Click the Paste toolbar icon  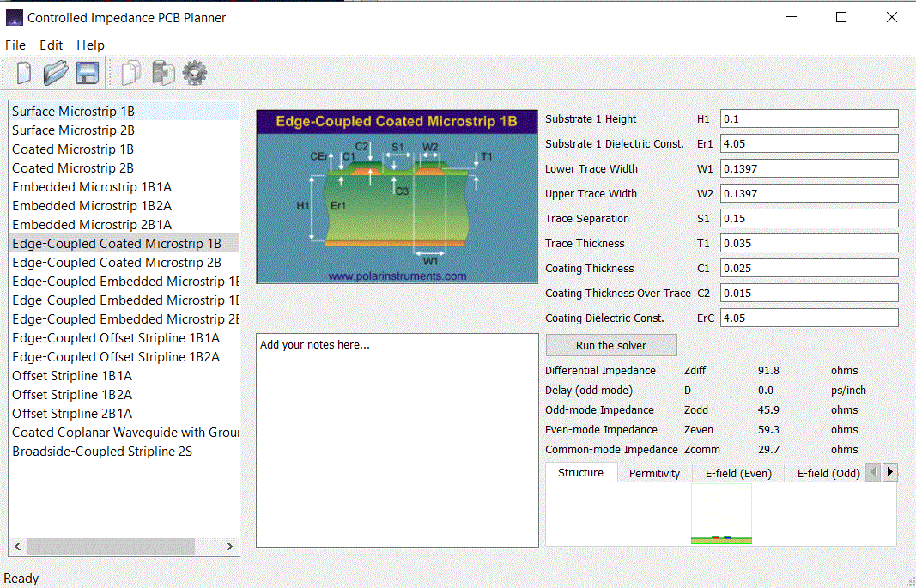(x=163, y=73)
